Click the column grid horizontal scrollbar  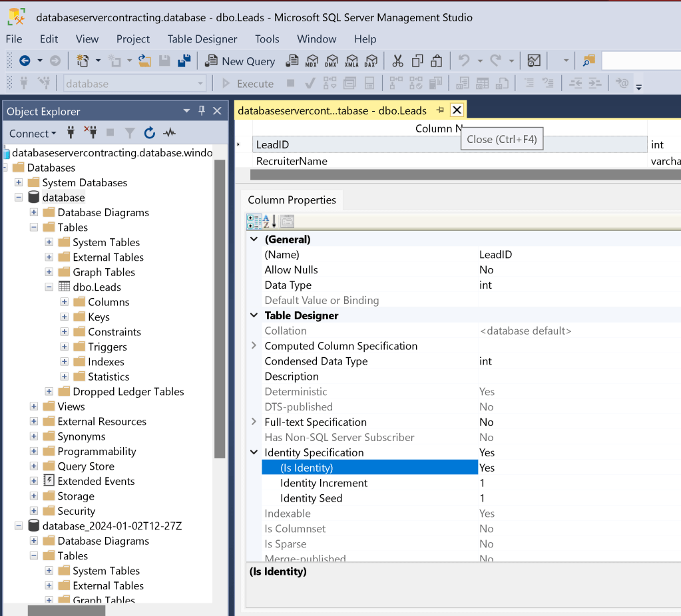click(x=465, y=174)
